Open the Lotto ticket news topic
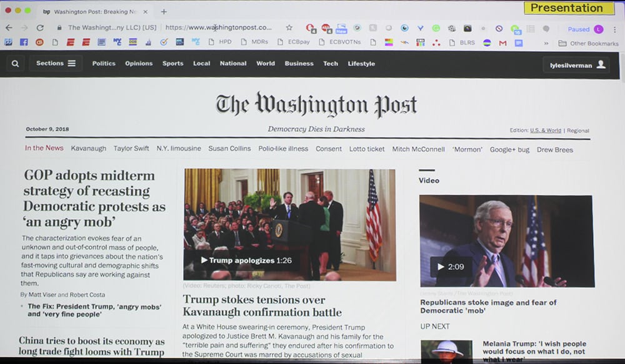Screen dimensions: 625x364 367,149
